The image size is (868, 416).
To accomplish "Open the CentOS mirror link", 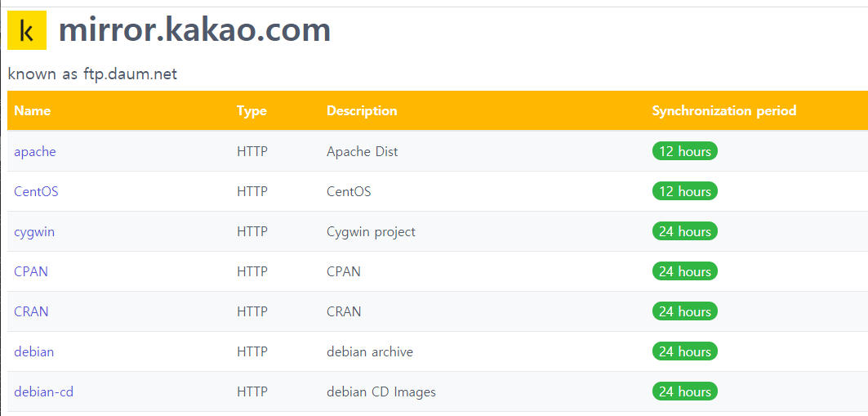I will click(x=36, y=192).
